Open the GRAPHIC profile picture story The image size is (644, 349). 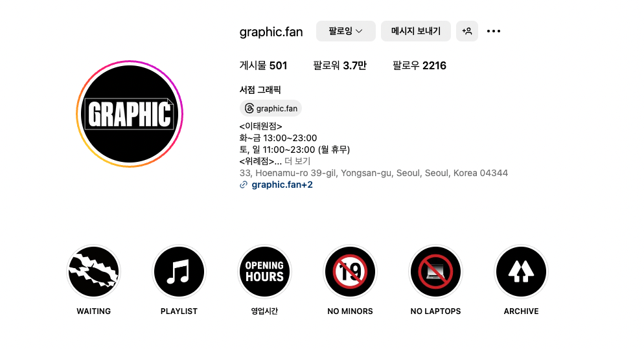[130, 114]
